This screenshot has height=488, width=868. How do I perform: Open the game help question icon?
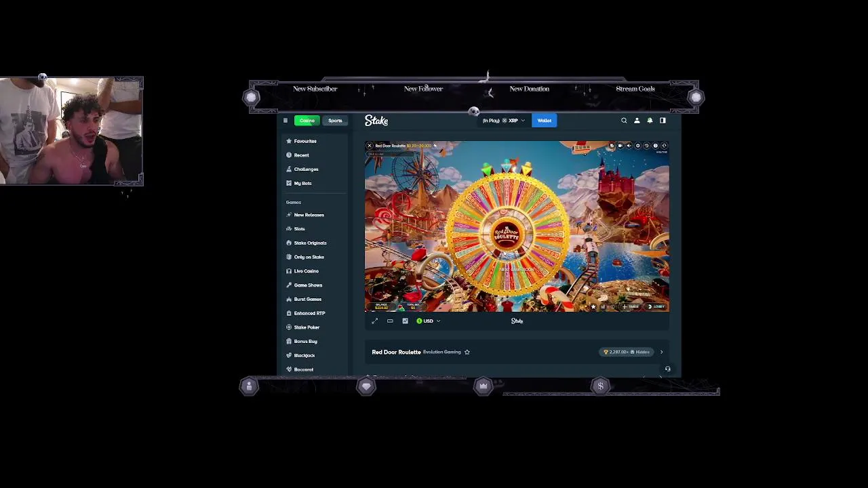(655, 146)
